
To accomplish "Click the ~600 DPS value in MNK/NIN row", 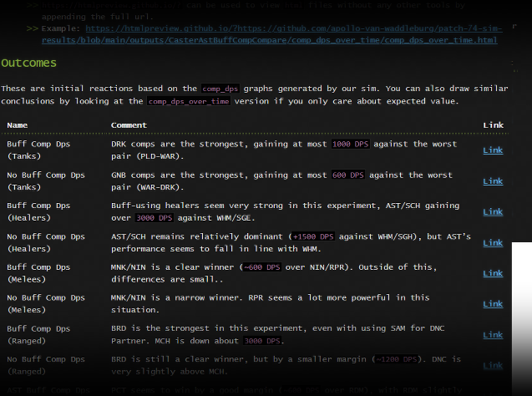I will pyautogui.click(x=262, y=267).
